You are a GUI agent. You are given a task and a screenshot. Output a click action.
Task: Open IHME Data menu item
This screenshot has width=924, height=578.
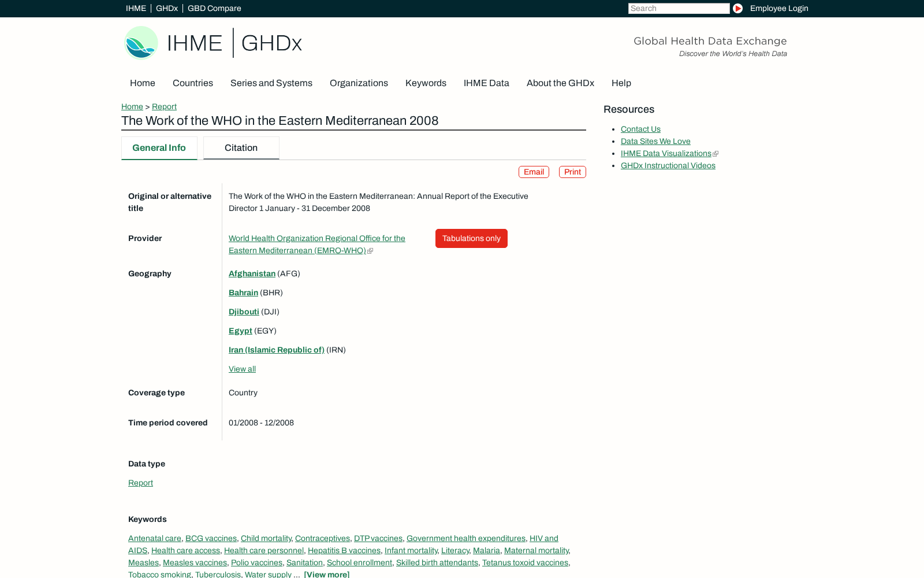coord(486,83)
